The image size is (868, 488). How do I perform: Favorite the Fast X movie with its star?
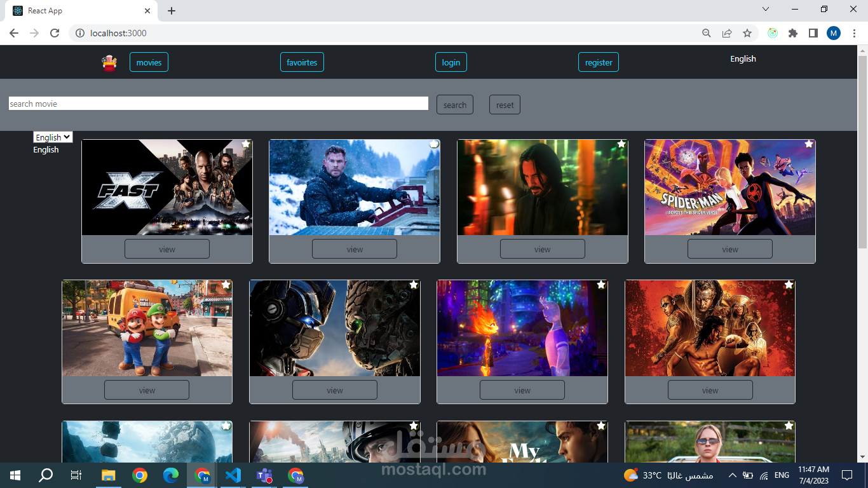(x=246, y=144)
